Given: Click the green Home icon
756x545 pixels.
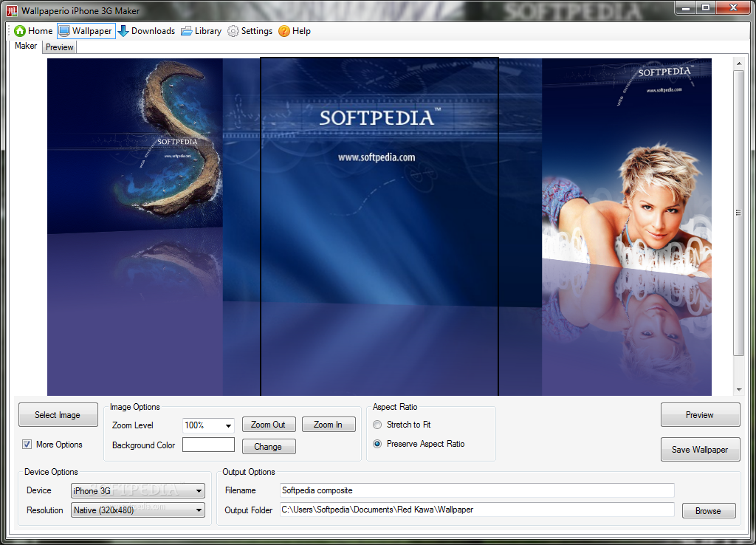Looking at the screenshot, I should coord(20,31).
